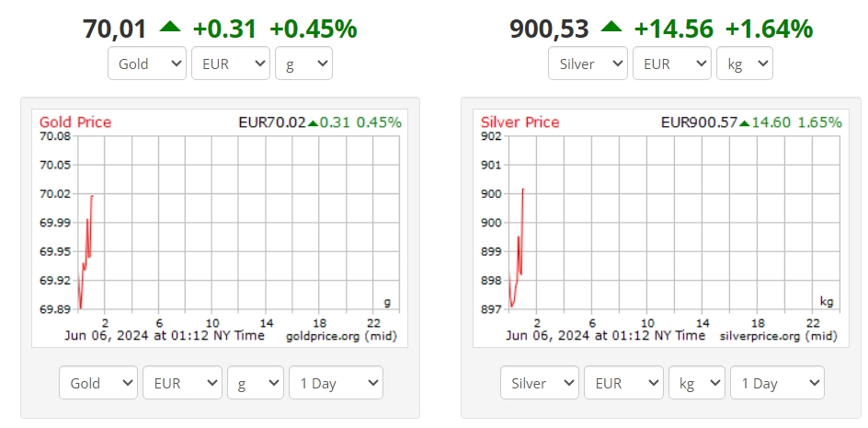This screenshot has height=428, width=868.
Task: Open the Silver selector below silver chart
Action: [540, 383]
